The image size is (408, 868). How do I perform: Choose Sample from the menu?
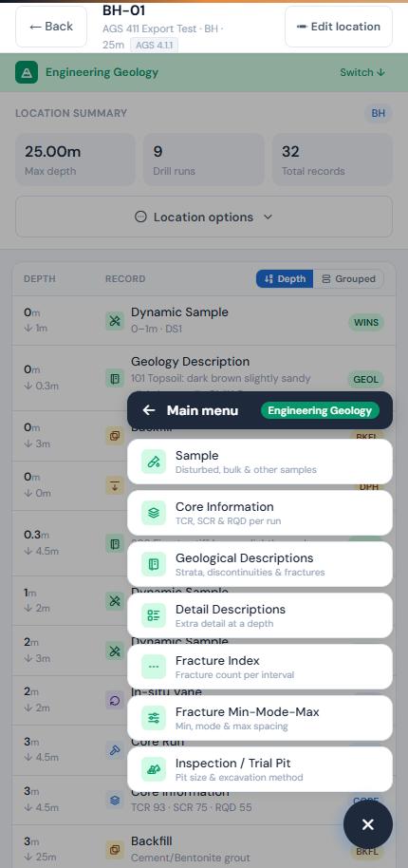coord(260,462)
